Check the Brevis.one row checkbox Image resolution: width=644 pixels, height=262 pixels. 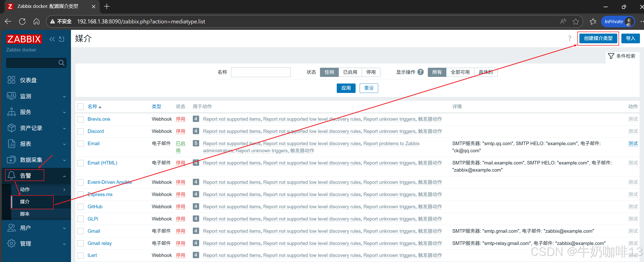point(81,119)
